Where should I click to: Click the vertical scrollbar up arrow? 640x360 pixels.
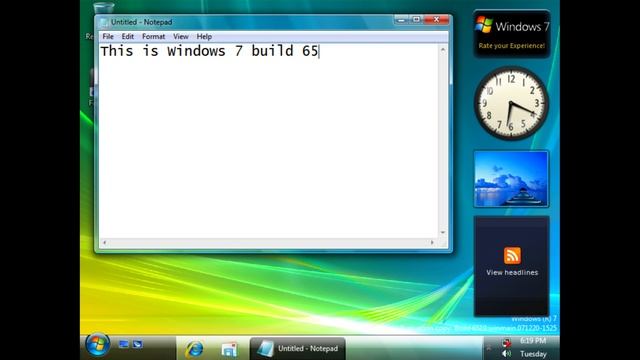(x=443, y=49)
